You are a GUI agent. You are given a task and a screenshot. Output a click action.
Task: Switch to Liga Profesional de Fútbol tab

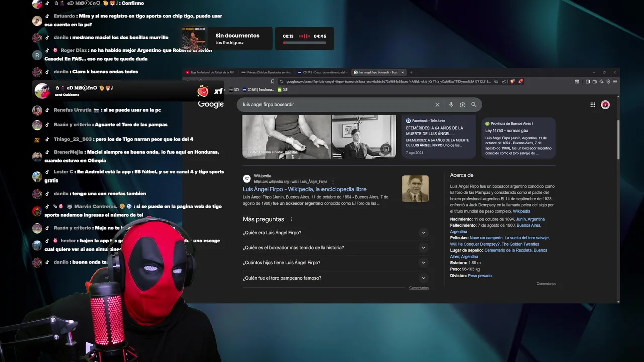210,72
